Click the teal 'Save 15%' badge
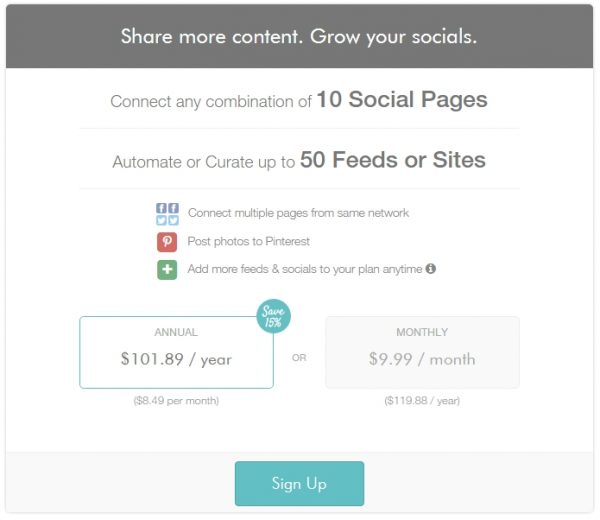Viewport: 600px width, 520px height. click(272, 315)
